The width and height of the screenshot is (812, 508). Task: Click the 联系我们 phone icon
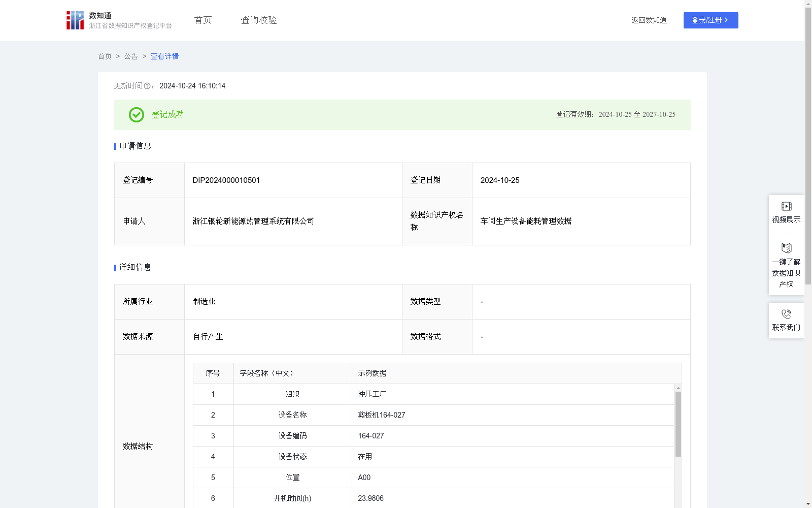click(786, 313)
